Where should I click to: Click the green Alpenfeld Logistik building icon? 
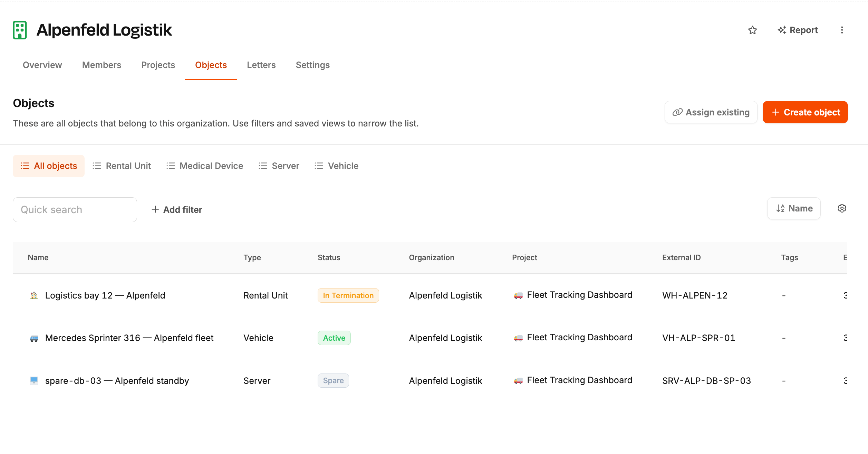pos(20,30)
